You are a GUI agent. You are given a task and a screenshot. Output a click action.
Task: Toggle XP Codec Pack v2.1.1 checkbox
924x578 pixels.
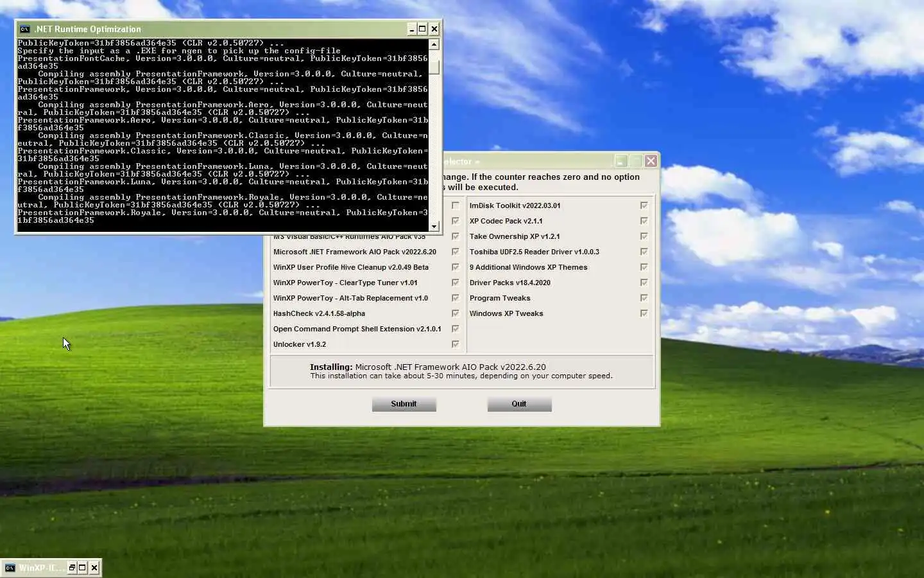(x=644, y=221)
